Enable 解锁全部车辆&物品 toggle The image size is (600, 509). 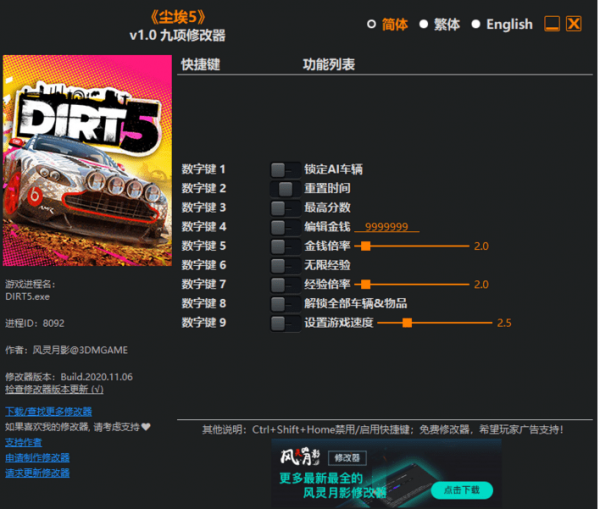(285, 303)
